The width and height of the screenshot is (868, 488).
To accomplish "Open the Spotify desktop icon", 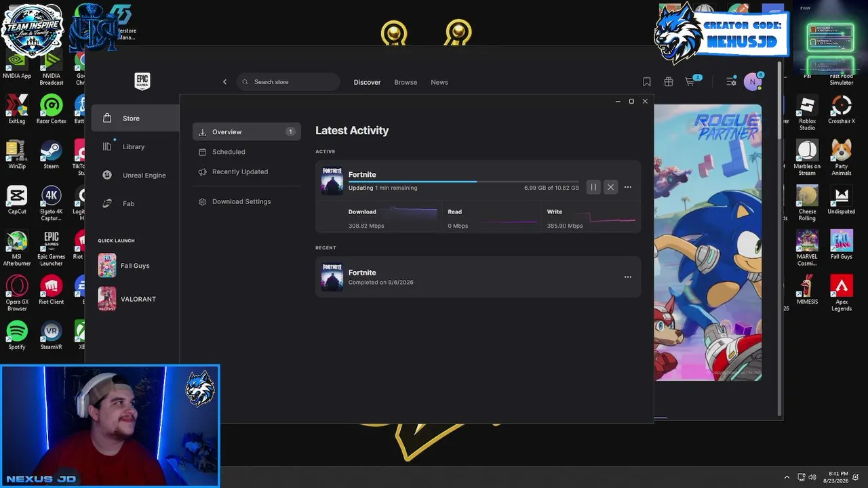I will point(17,335).
